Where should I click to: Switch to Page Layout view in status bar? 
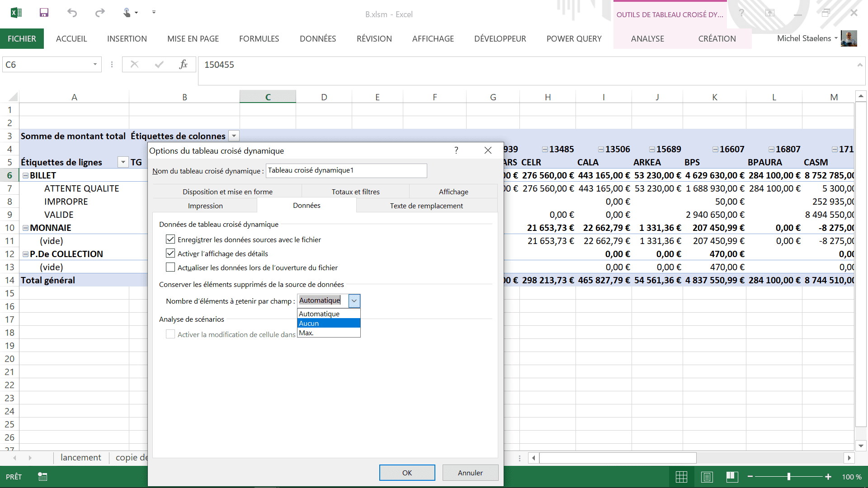(x=707, y=477)
